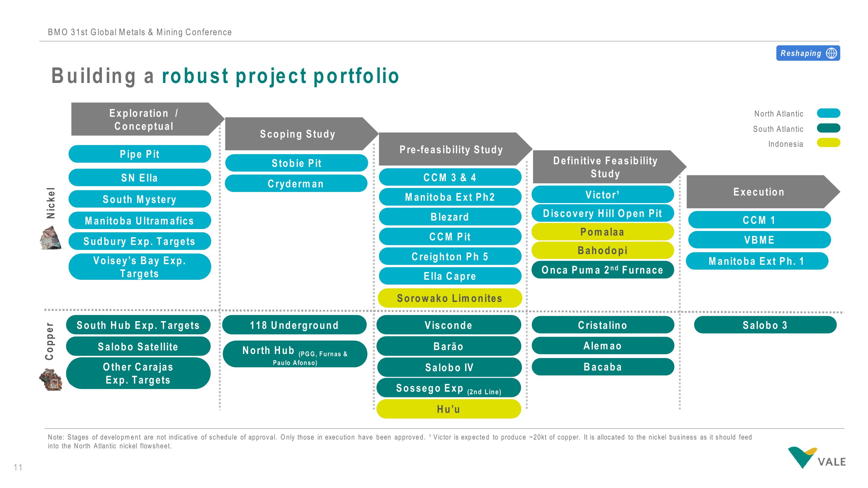Image resolution: width=868 pixels, height=488 pixels.
Task: Click the Salobo IV pill
Action: [x=450, y=367]
